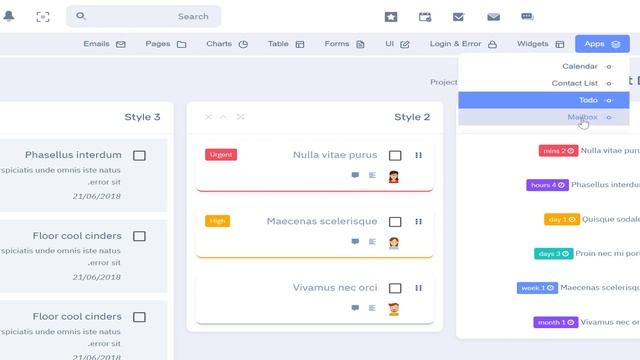
Task: Click avatar on Vivamus nec orci task
Action: click(x=393, y=309)
